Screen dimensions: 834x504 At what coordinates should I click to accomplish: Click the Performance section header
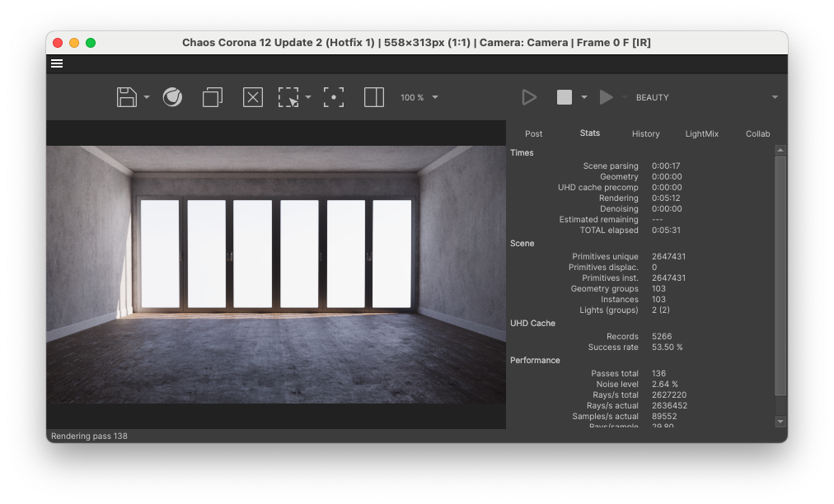coord(535,361)
